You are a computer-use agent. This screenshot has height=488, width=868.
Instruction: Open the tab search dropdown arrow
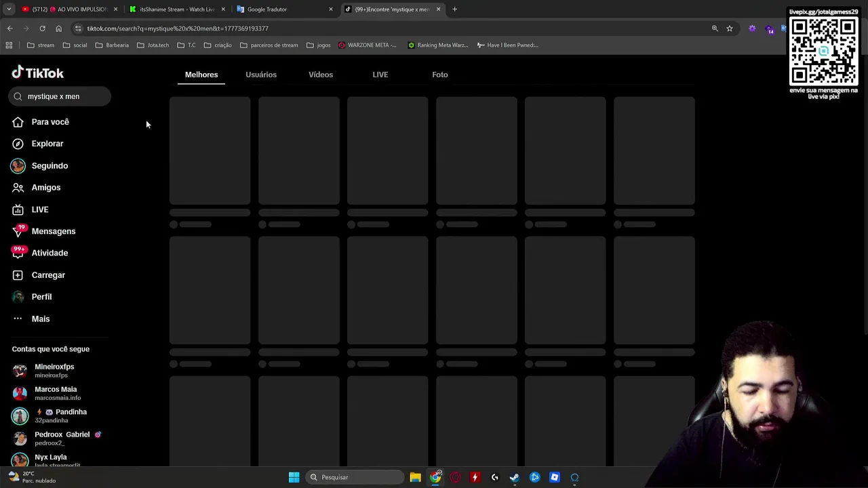pyautogui.click(x=9, y=9)
